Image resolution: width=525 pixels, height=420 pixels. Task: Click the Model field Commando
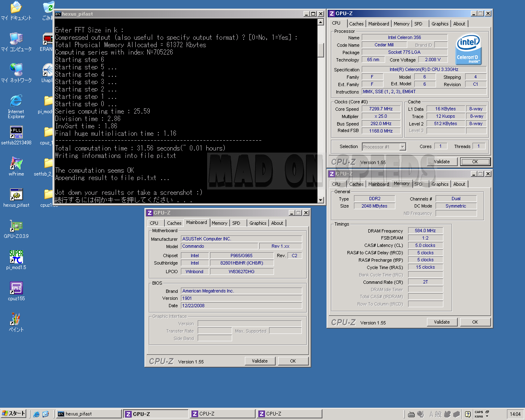[x=220, y=246]
